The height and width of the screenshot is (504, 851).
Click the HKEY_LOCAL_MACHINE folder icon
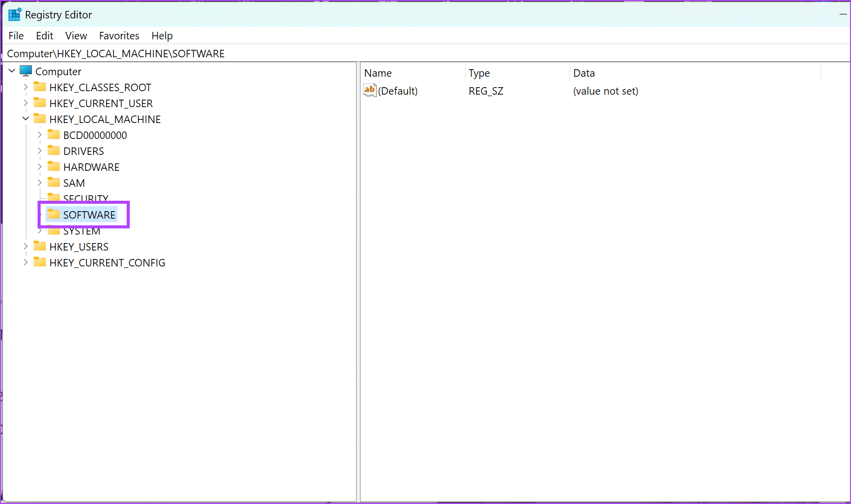click(40, 119)
